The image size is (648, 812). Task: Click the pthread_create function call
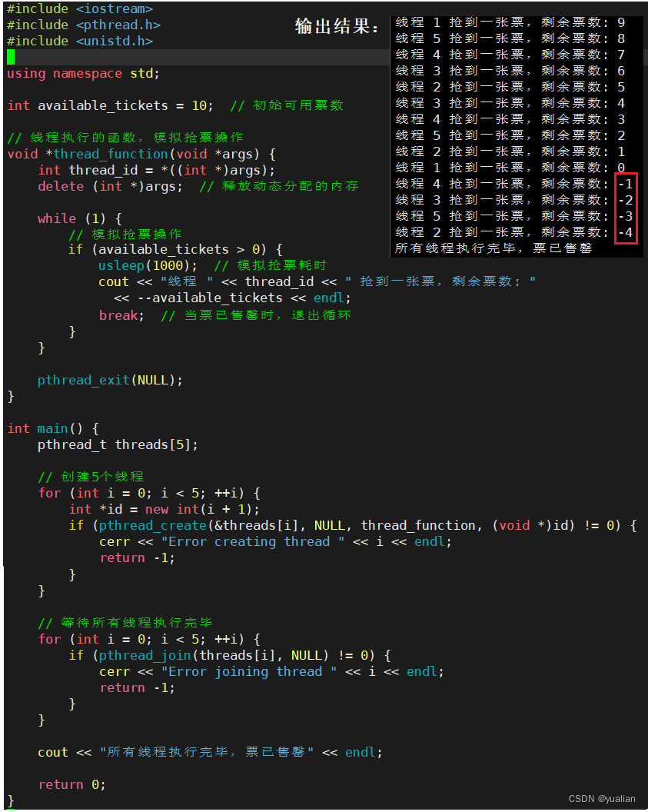[x=152, y=525]
